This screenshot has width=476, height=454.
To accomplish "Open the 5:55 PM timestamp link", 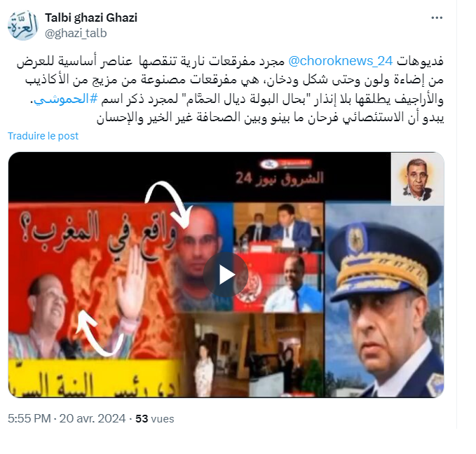I will click(x=29, y=418).
